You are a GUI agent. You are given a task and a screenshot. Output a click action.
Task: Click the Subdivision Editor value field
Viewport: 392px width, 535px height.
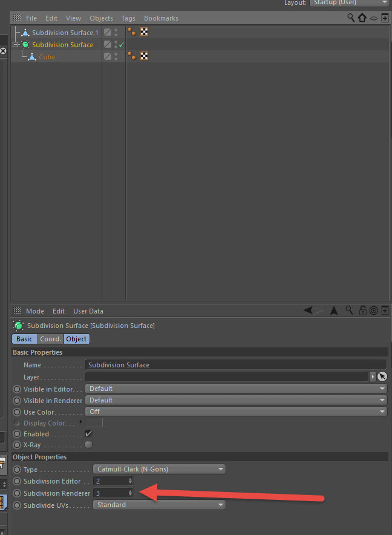(x=110, y=481)
